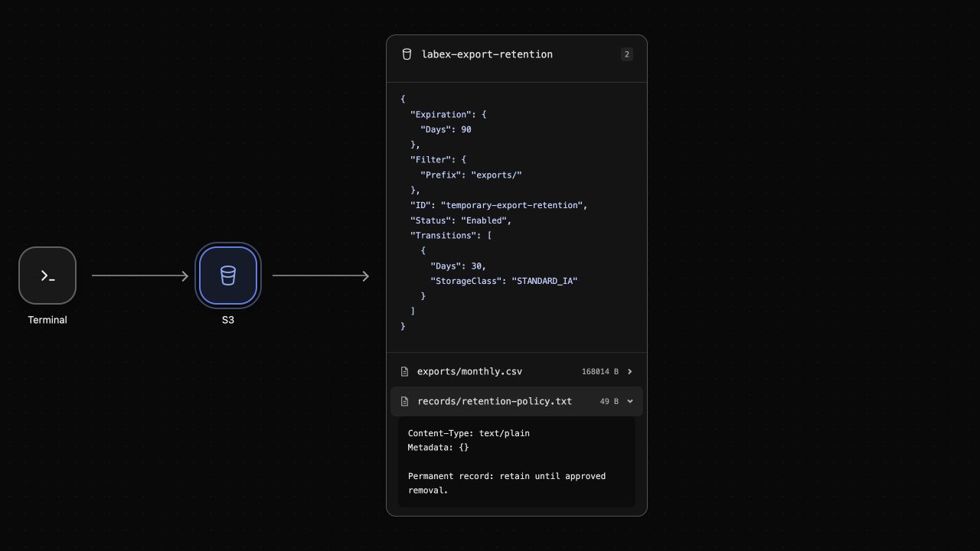Click the "ID": "temporary-export-retention" line
Image resolution: width=980 pixels, height=551 pixels.
(x=499, y=205)
